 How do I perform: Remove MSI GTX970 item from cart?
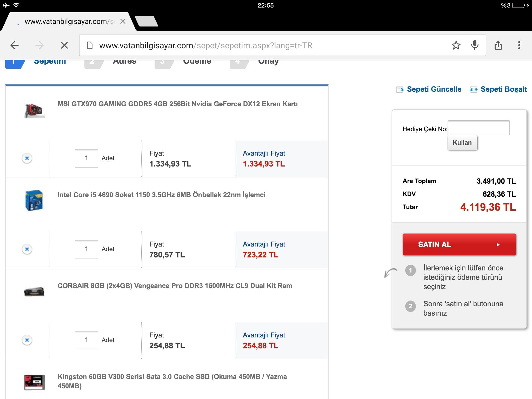27,158
